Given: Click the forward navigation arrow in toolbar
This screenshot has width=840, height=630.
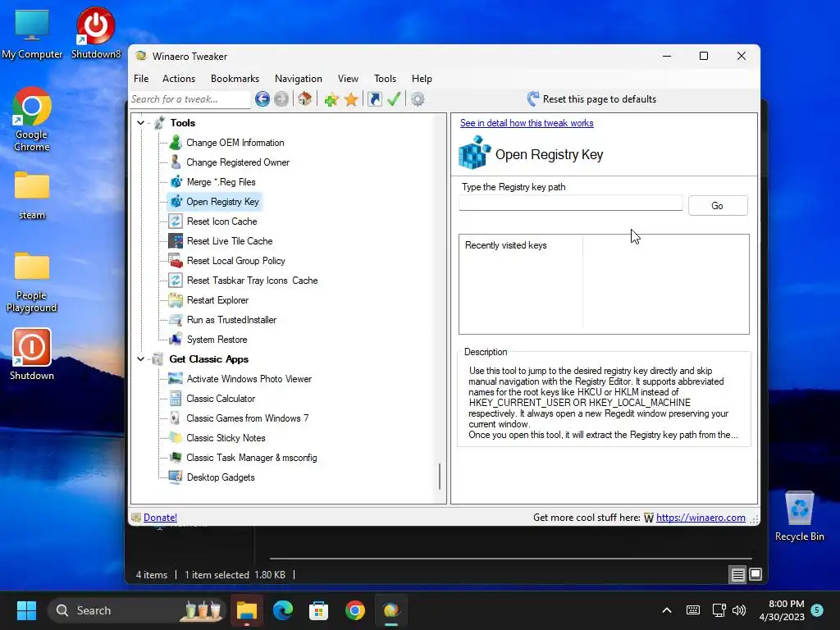Looking at the screenshot, I should click(x=281, y=99).
